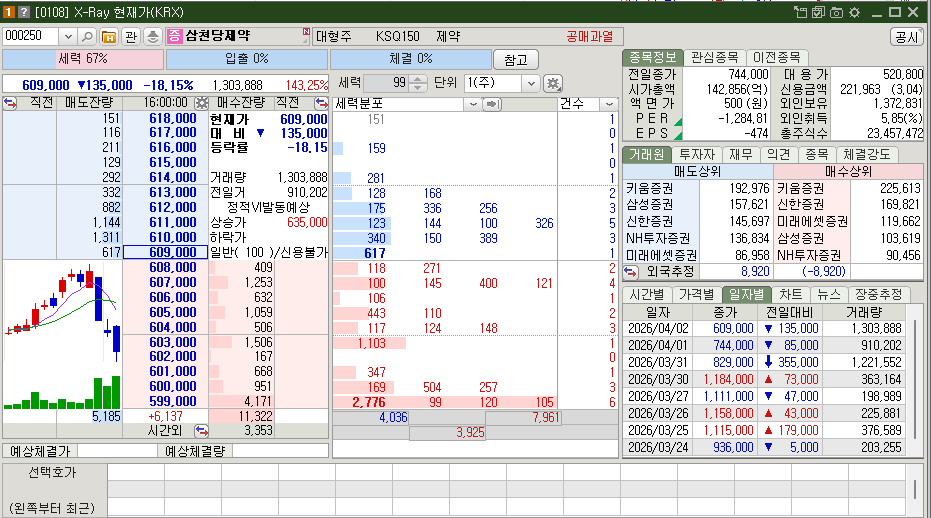Click the 2,776 cell in 세력분포
The image size is (931, 518).
[369, 403]
